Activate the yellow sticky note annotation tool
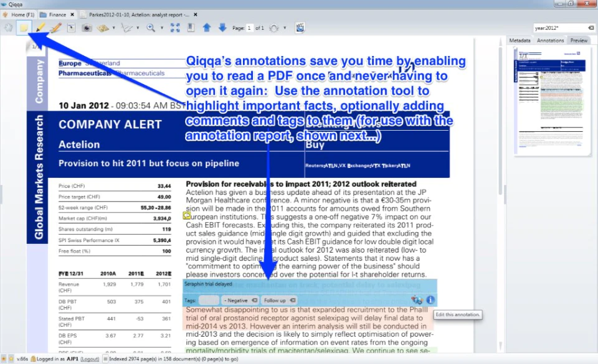 click(x=24, y=28)
